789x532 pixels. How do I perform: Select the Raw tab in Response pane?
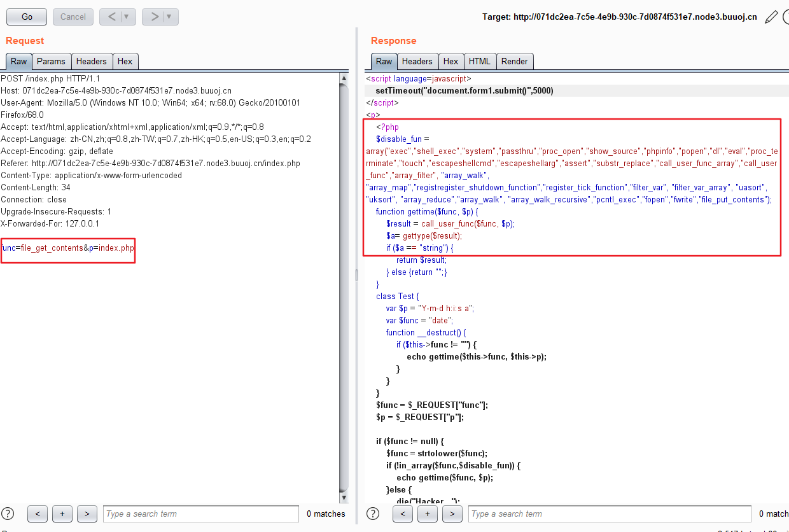(x=384, y=62)
